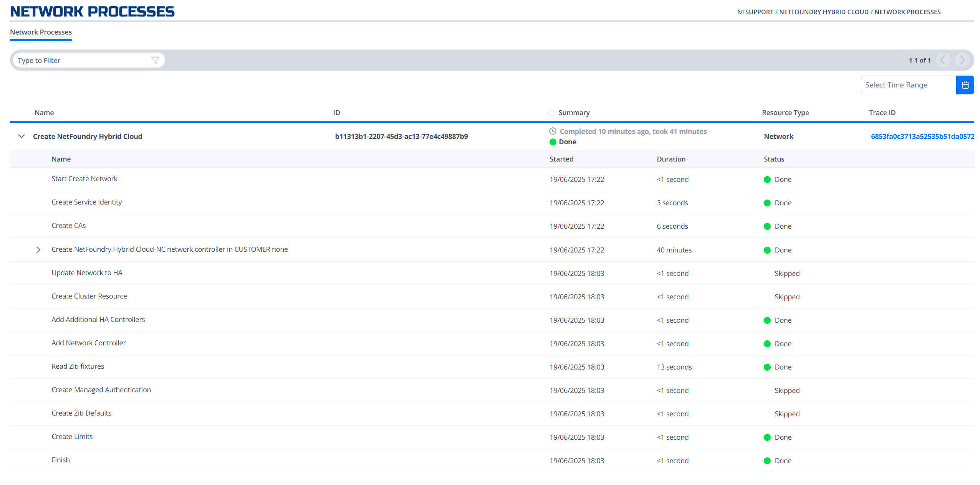
Task: Click the clock icon beside the completion summary
Action: click(x=553, y=131)
